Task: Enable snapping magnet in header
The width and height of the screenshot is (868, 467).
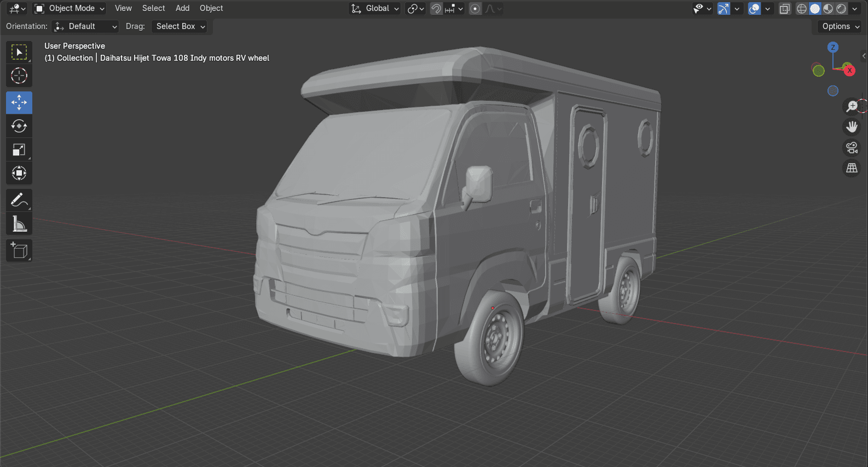Action: click(436, 9)
